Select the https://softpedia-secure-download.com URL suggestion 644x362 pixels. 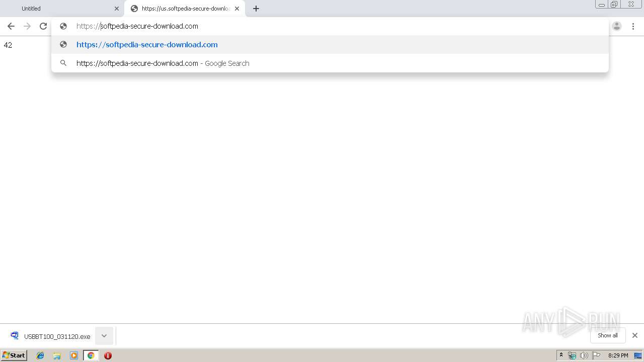330,45
